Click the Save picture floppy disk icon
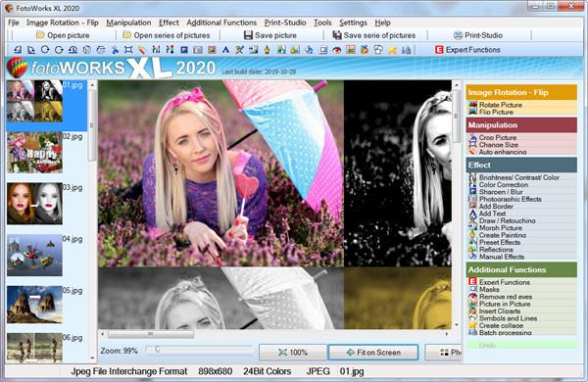This screenshot has height=382, width=588. click(248, 35)
